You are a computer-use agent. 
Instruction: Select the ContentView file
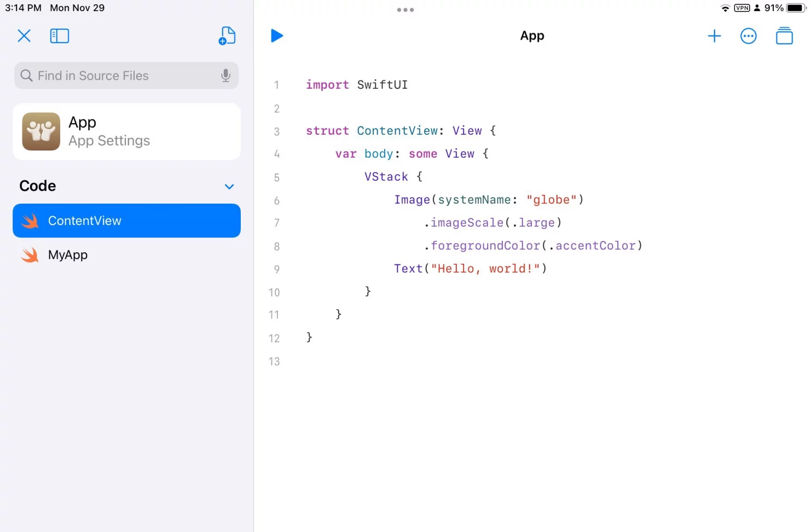[126, 221]
